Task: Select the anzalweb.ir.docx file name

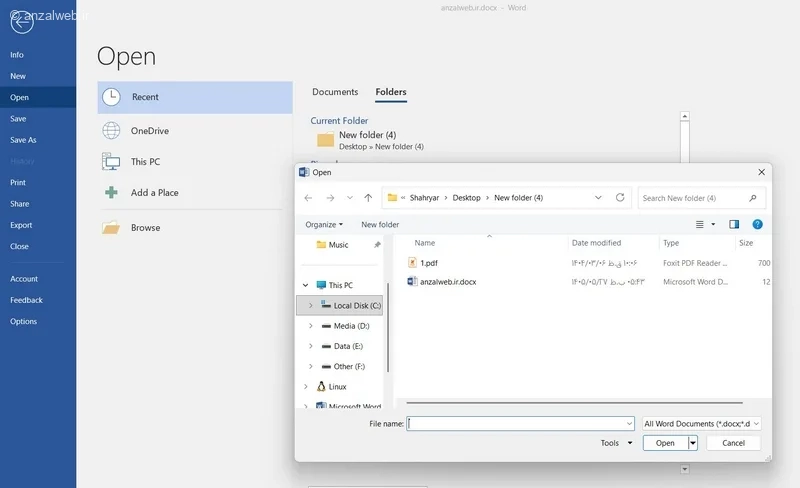Action: [448, 282]
